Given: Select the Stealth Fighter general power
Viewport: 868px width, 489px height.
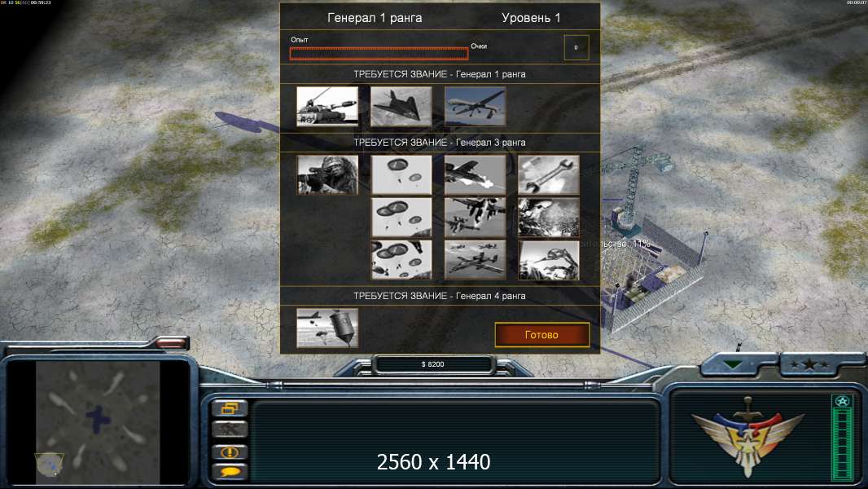Looking at the screenshot, I should (401, 106).
